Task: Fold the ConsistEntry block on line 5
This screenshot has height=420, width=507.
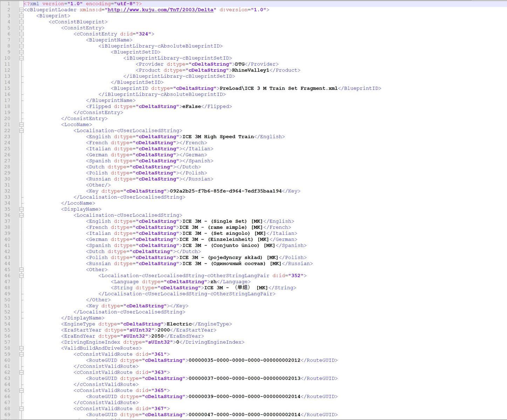Action: click(21, 28)
